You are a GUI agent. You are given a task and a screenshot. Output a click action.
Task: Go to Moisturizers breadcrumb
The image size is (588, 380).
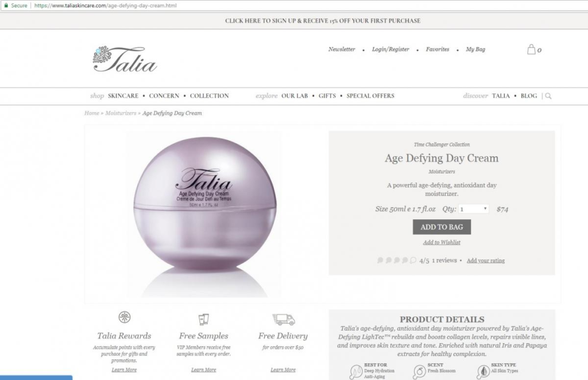(x=121, y=113)
